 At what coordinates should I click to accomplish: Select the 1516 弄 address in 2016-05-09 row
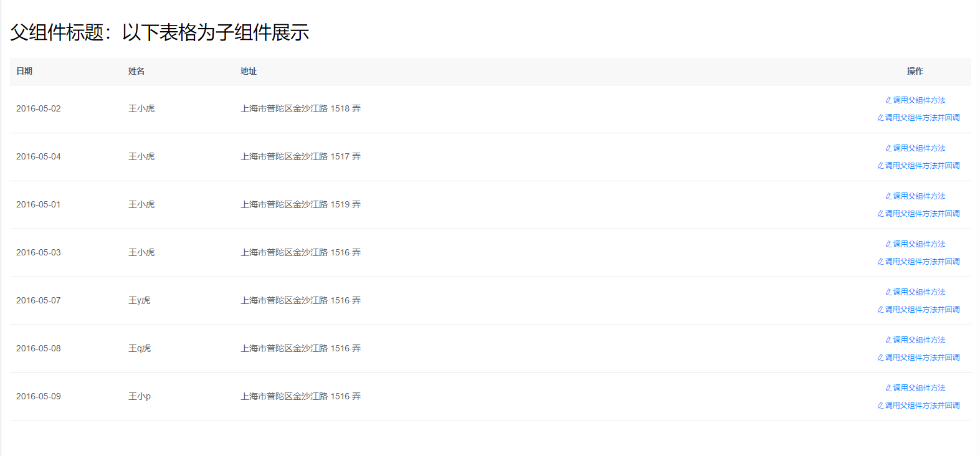tap(301, 397)
